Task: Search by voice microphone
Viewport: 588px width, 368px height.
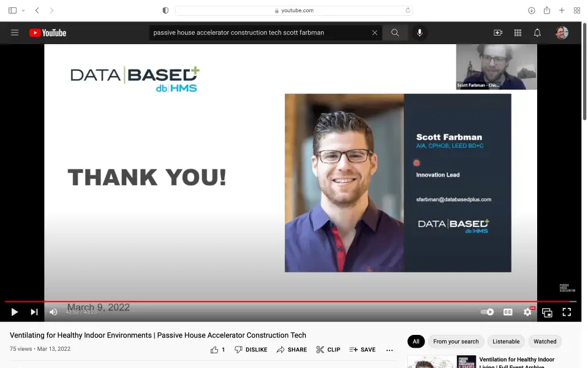Action: (x=420, y=33)
